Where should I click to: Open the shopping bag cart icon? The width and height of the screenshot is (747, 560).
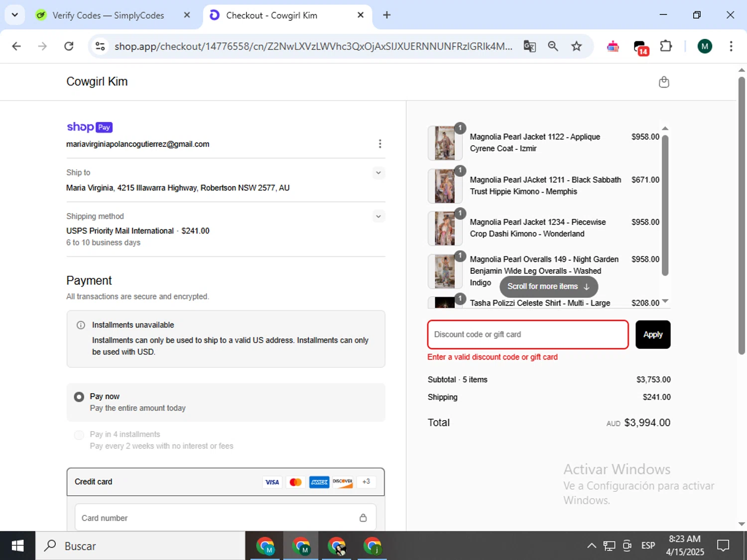coord(663,82)
